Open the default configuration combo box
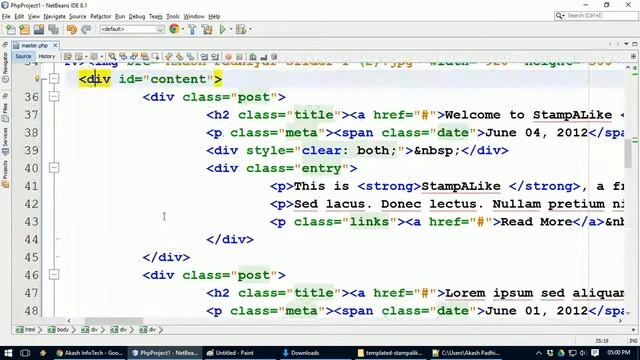This screenshot has height=360, width=640. click(132, 29)
